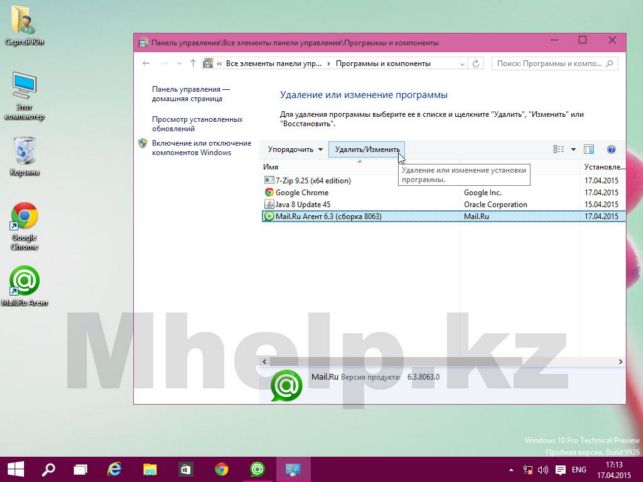Image resolution: width=643 pixels, height=482 pixels.
Task: Select 7-Zip 9.25 (x64 edition) row
Action: point(443,180)
